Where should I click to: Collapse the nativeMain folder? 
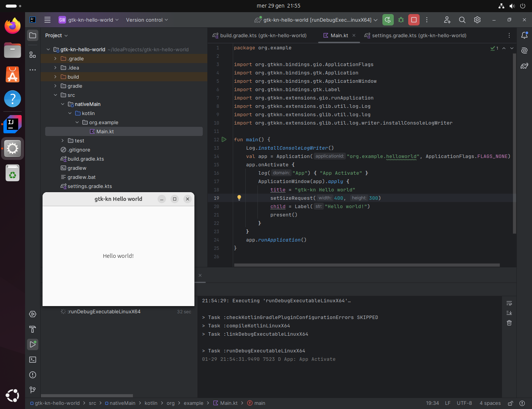coord(63,104)
